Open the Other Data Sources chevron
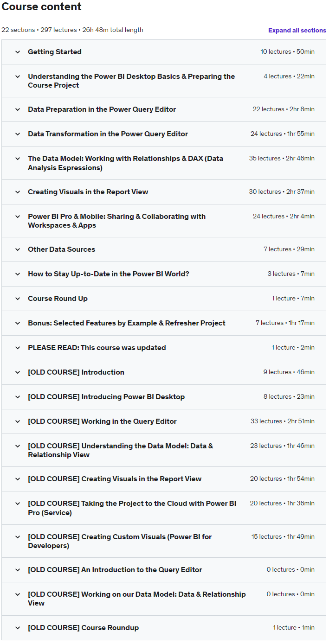 pyautogui.click(x=18, y=249)
